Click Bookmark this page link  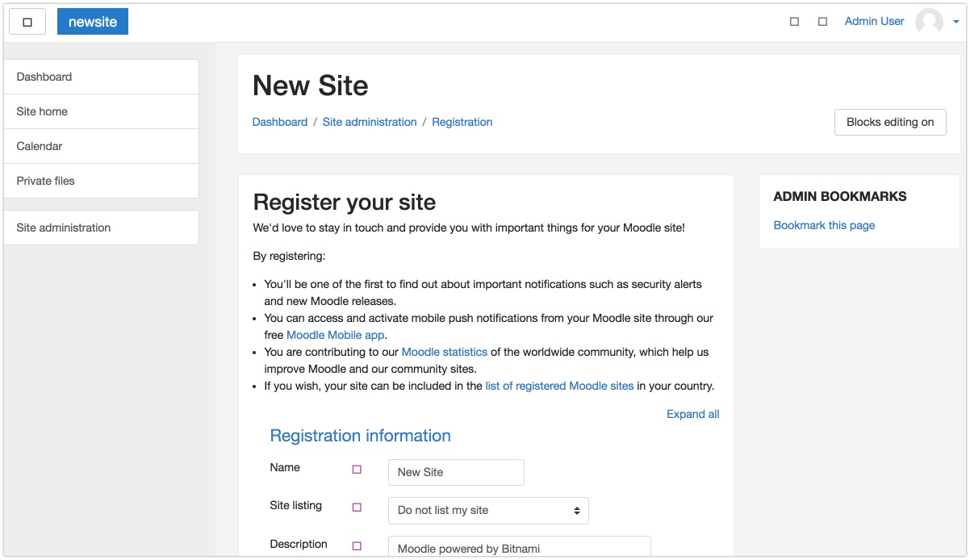click(x=824, y=225)
